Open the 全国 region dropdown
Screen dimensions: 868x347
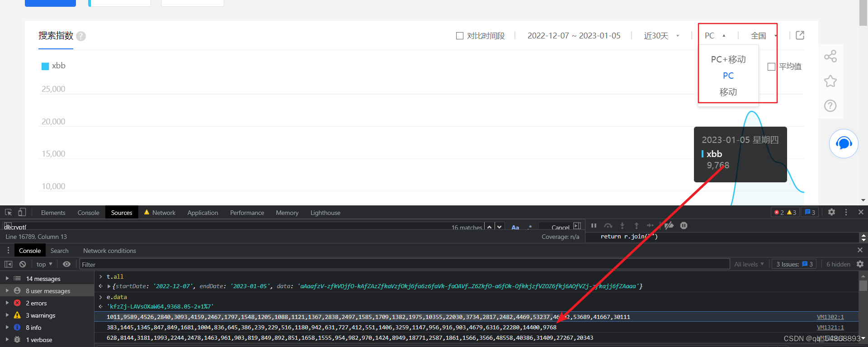point(764,36)
